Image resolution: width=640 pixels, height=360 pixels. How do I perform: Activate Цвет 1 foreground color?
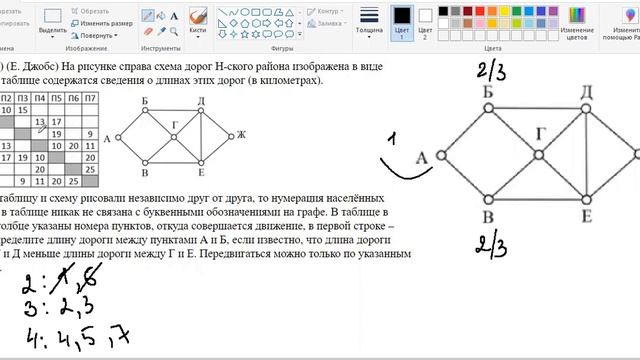click(x=402, y=23)
